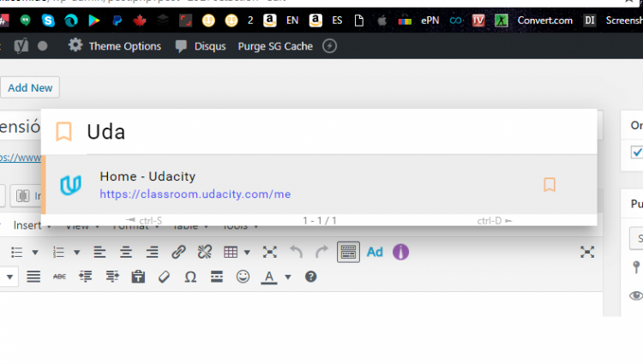Click the undo arrow
The height and width of the screenshot is (364, 643).
point(296,252)
